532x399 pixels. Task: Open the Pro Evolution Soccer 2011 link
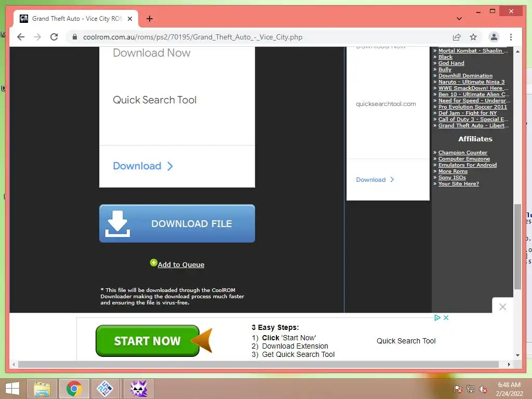coord(473,107)
